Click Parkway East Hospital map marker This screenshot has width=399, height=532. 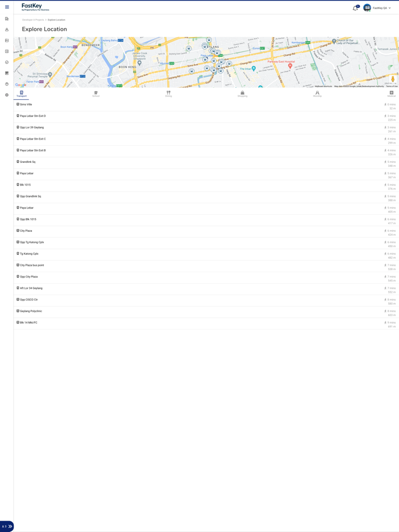(x=290, y=66)
